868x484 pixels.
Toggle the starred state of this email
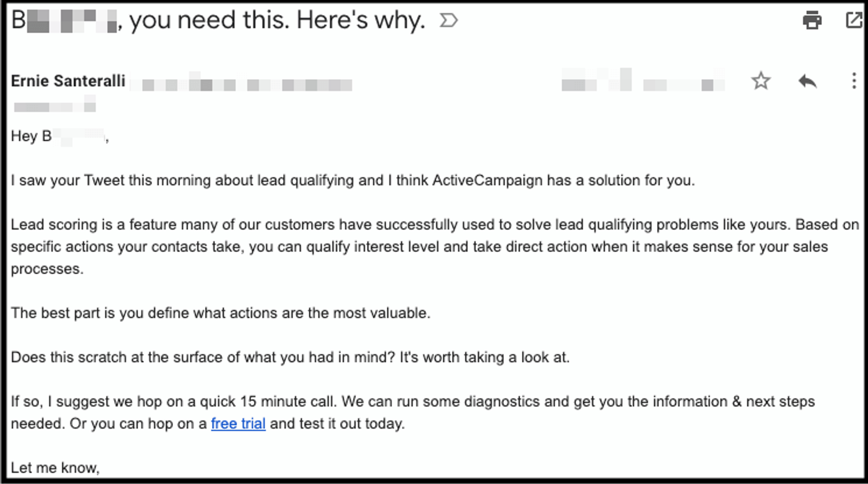pos(761,81)
